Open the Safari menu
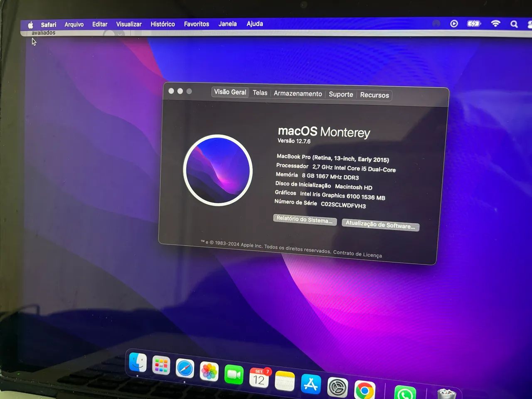532x399 pixels. point(49,25)
